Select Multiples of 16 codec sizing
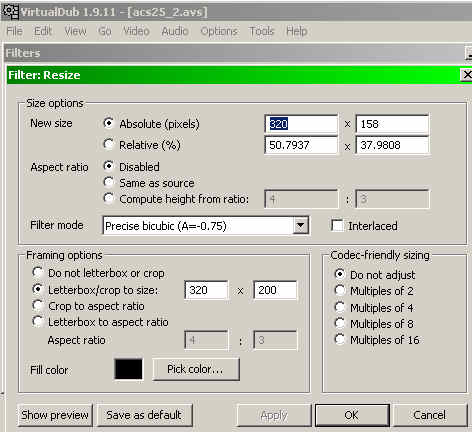472x432 pixels. 340,339
